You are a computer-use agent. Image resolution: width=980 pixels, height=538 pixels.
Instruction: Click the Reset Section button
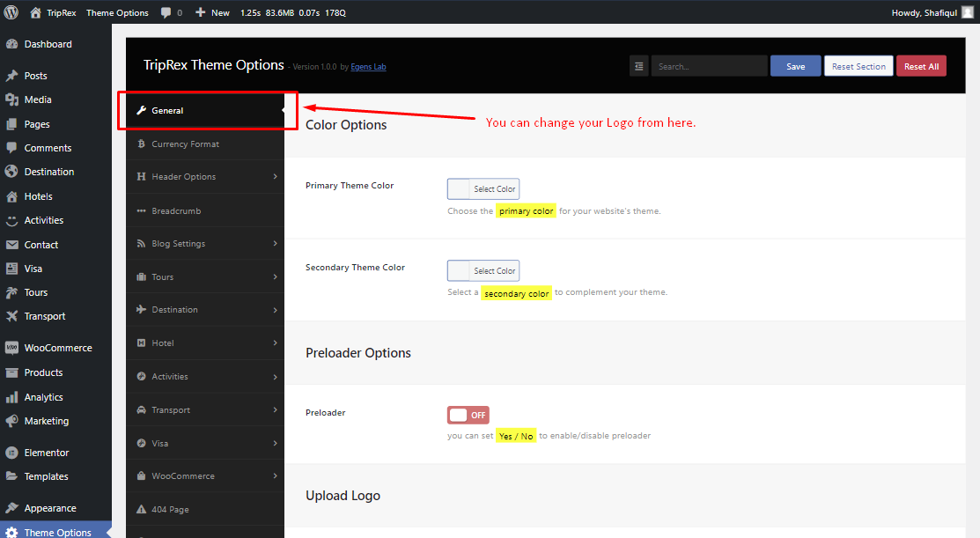pyautogui.click(x=858, y=66)
